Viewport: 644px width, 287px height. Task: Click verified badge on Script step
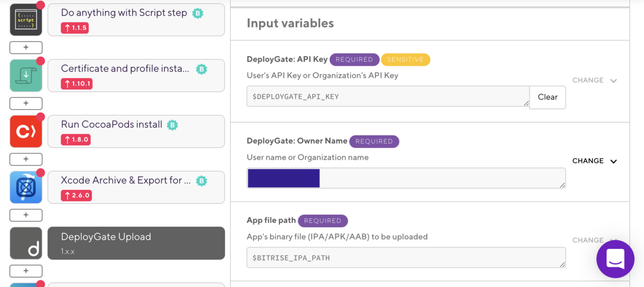pyautogui.click(x=198, y=13)
